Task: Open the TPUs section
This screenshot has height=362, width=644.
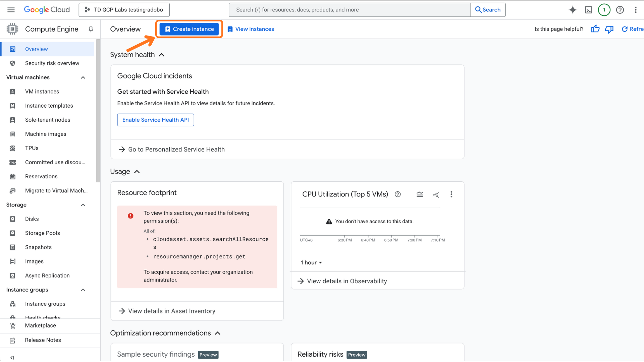Action: pos(32,148)
